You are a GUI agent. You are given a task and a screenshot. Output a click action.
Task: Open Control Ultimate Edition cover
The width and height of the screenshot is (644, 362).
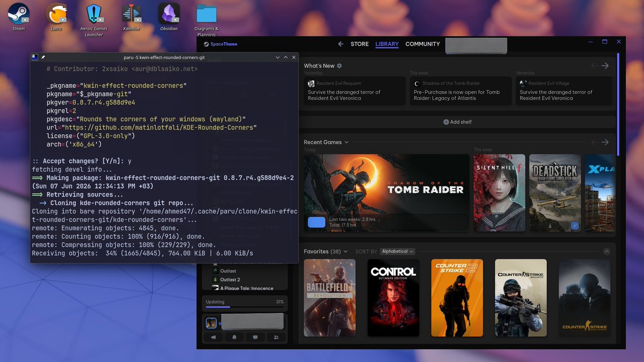(393, 298)
